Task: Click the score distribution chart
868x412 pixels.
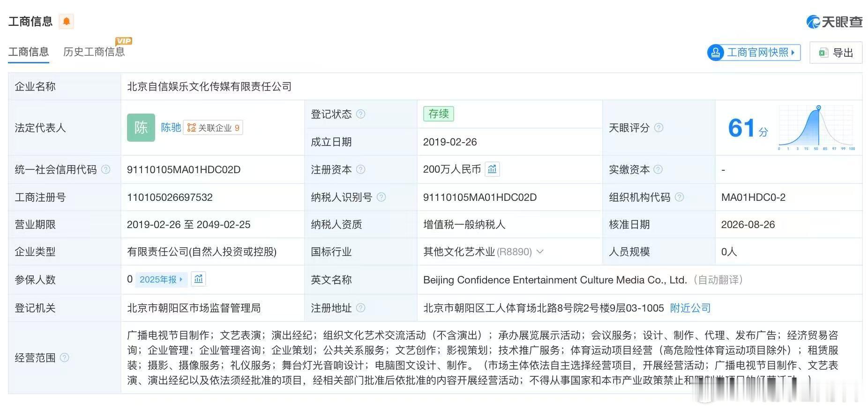Action: click(x=817, y=128)
